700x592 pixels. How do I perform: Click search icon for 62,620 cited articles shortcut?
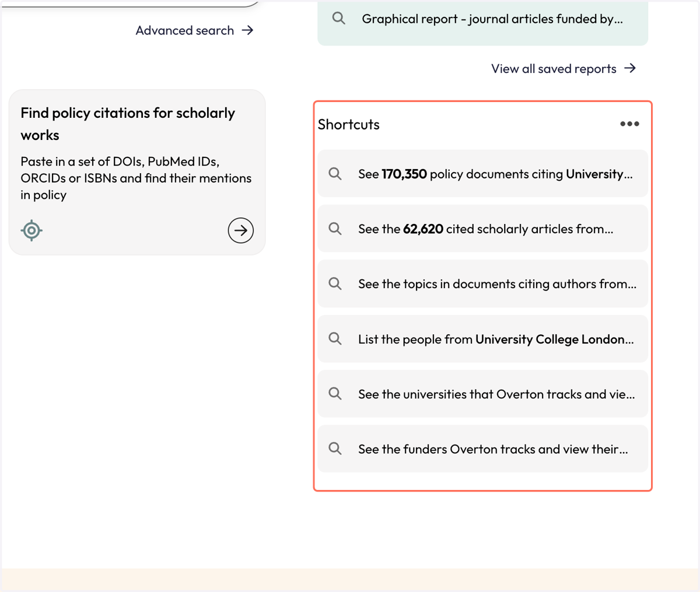point(335,229)
